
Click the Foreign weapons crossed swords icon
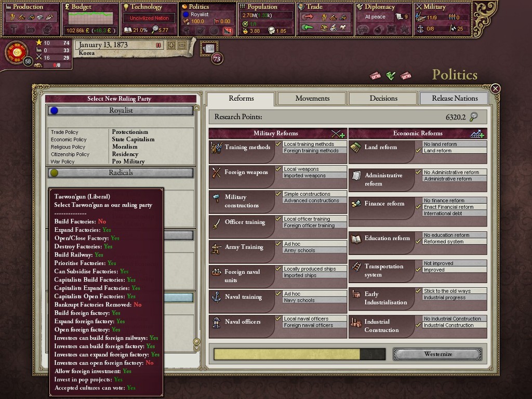coord(216,172)
